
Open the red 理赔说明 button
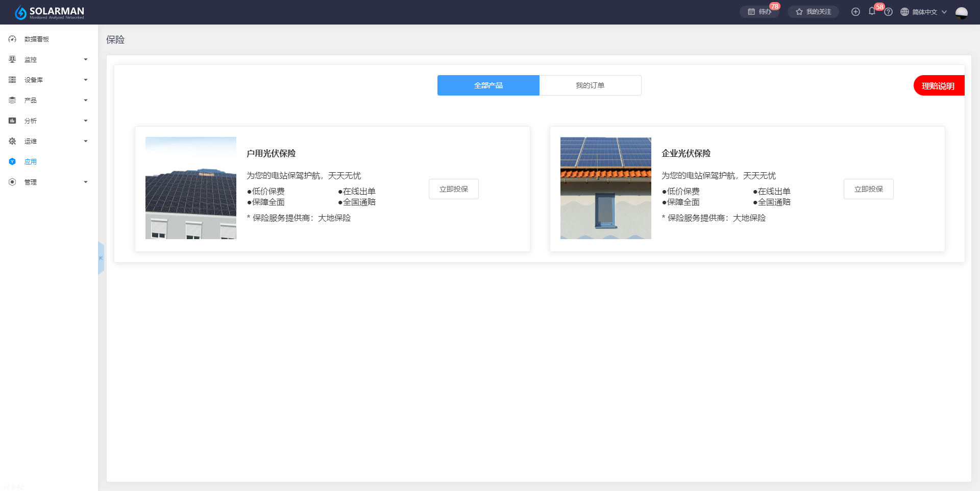[x=938, y=85]
